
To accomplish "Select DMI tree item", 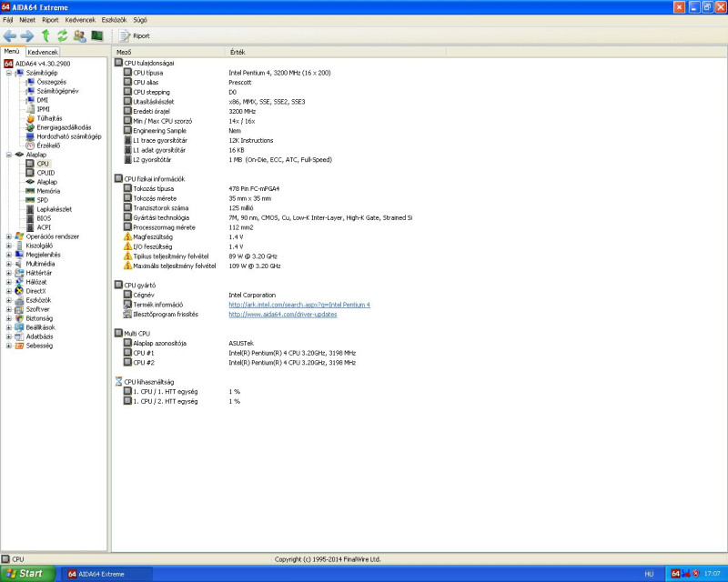I will coord(42,100).
